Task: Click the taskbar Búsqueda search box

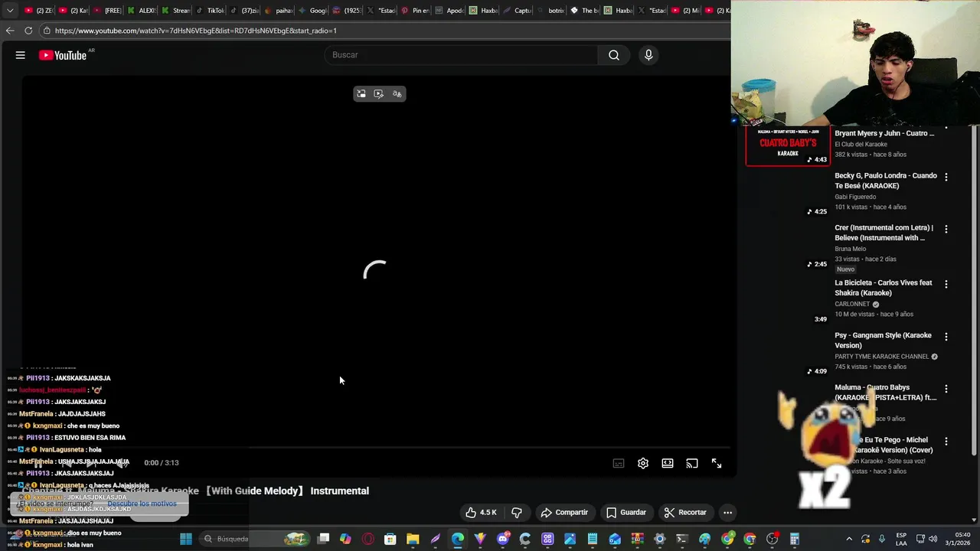Action: pos(255,539)
